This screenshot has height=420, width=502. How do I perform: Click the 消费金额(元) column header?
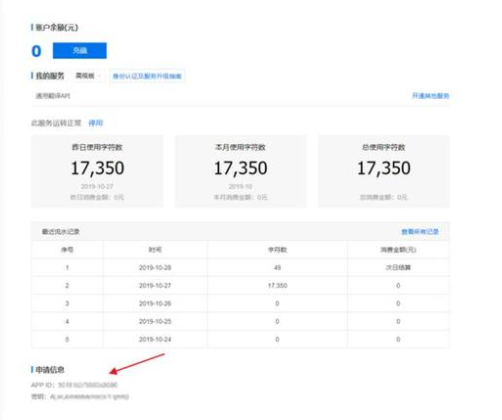point(398,250)
